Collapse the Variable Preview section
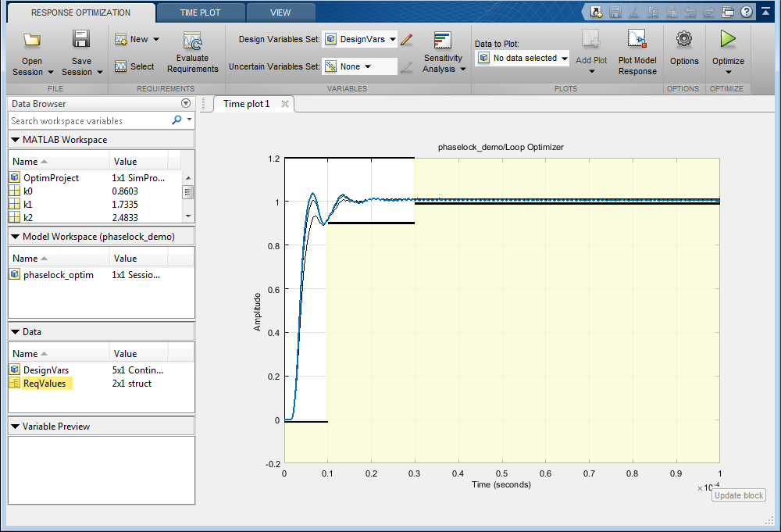 tap(16, 427)
